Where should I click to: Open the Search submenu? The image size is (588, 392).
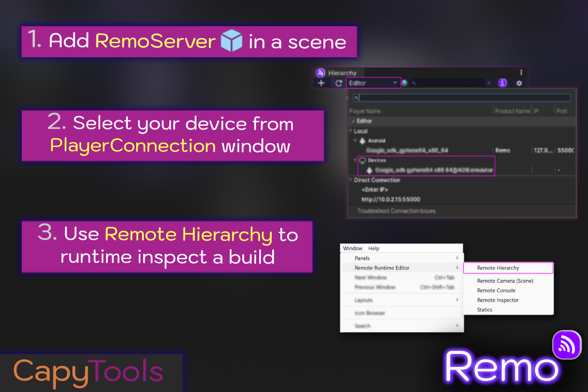point(402,326)
